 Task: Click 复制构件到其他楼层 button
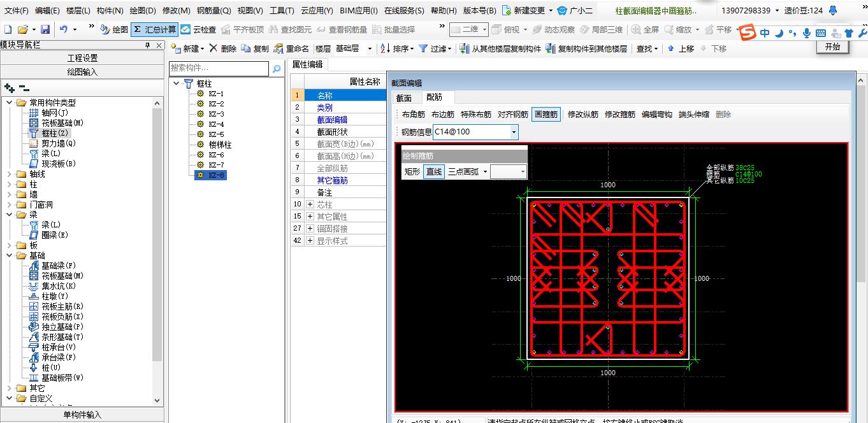pos(586,48)
